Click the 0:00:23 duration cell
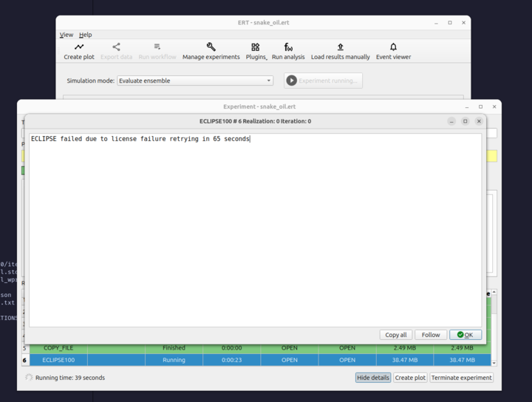The width and height of the screenshot is (532, 402). pyautogui.click(x=232, y=360)
